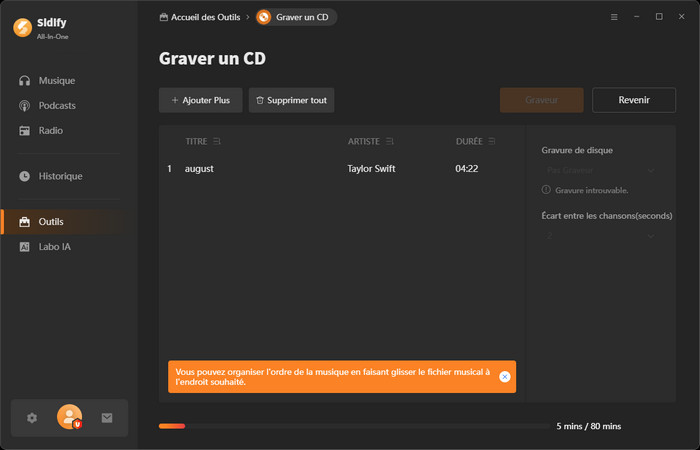This screenshot has width=700, height=450.
Task: Sort tracks by TITRE column icon
Action: [x=217, y=141]
